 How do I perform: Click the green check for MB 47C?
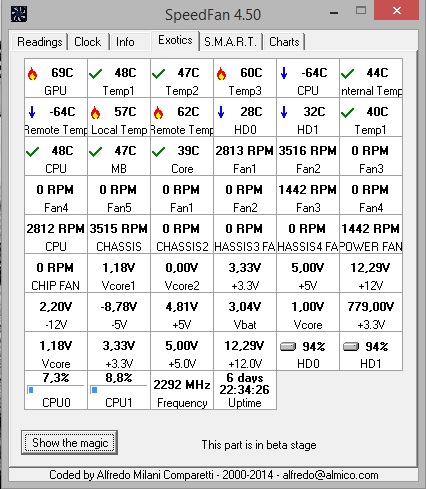click(95, 152)
